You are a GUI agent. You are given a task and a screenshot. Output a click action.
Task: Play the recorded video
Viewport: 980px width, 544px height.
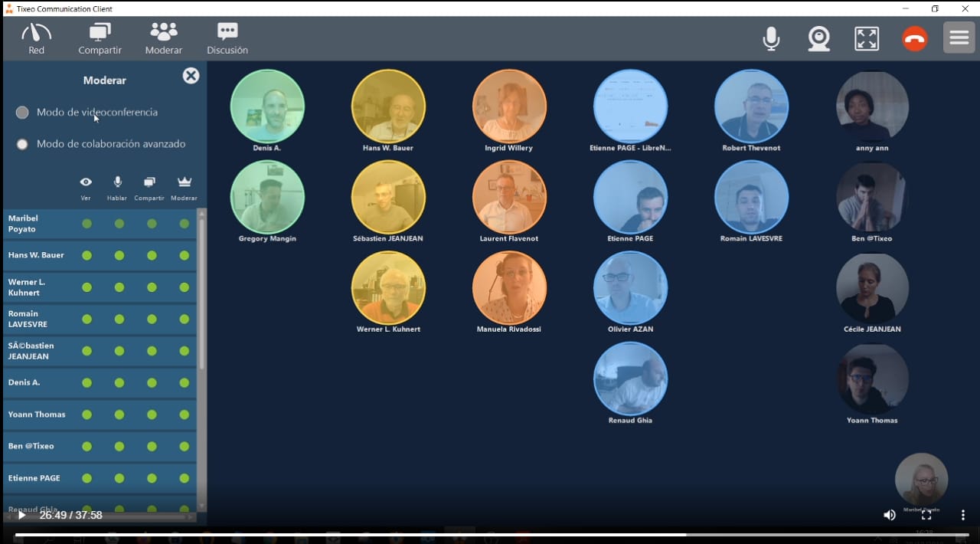tap(21, 515)
